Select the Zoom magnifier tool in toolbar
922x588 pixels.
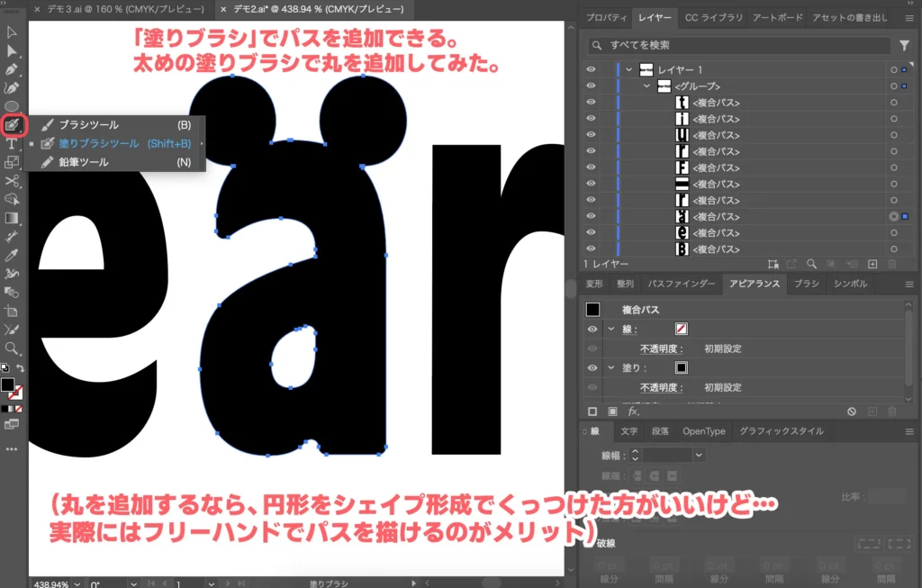point(12,348)
